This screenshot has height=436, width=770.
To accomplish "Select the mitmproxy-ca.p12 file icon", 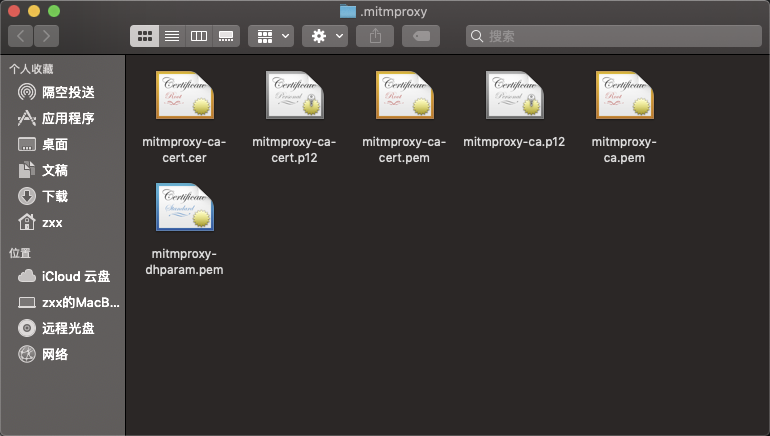I will [515, 95].
